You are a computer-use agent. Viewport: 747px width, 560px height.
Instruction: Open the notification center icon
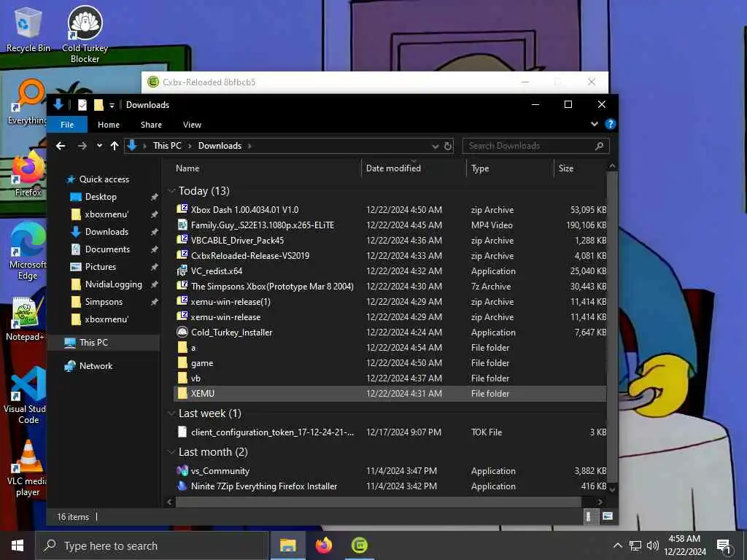[x=724, y=545]
